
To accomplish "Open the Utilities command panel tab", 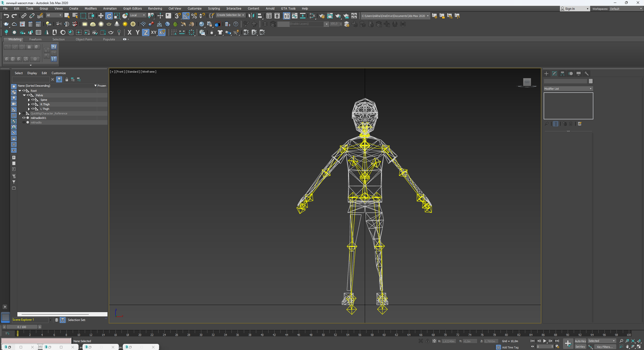I will [587, 74].
